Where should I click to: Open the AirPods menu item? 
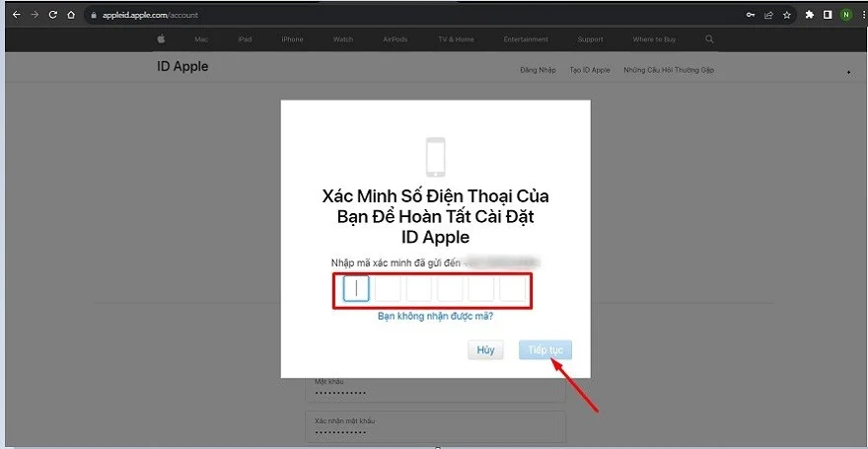click(x=396, y=39)
